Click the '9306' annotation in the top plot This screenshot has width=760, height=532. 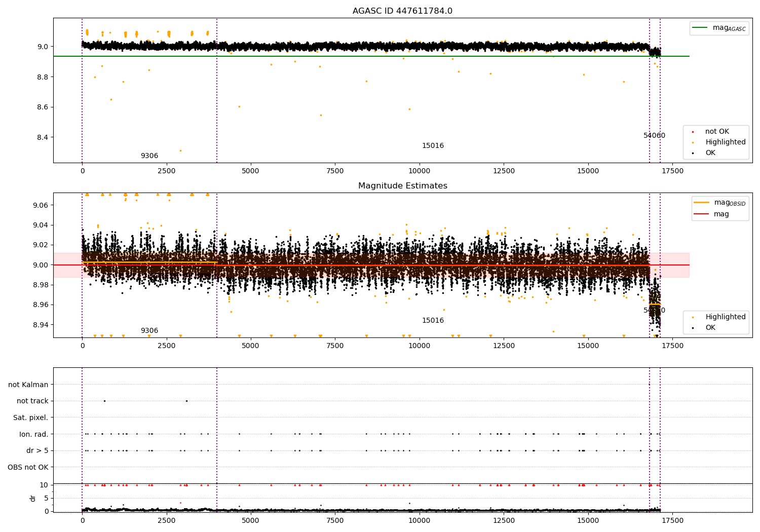coord(149,156)
